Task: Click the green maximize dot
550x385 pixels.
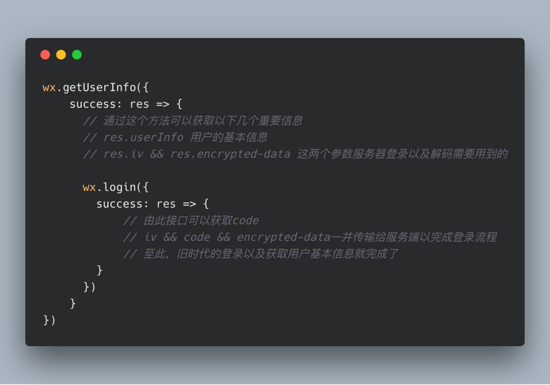Action: click(x=77, y=55)
